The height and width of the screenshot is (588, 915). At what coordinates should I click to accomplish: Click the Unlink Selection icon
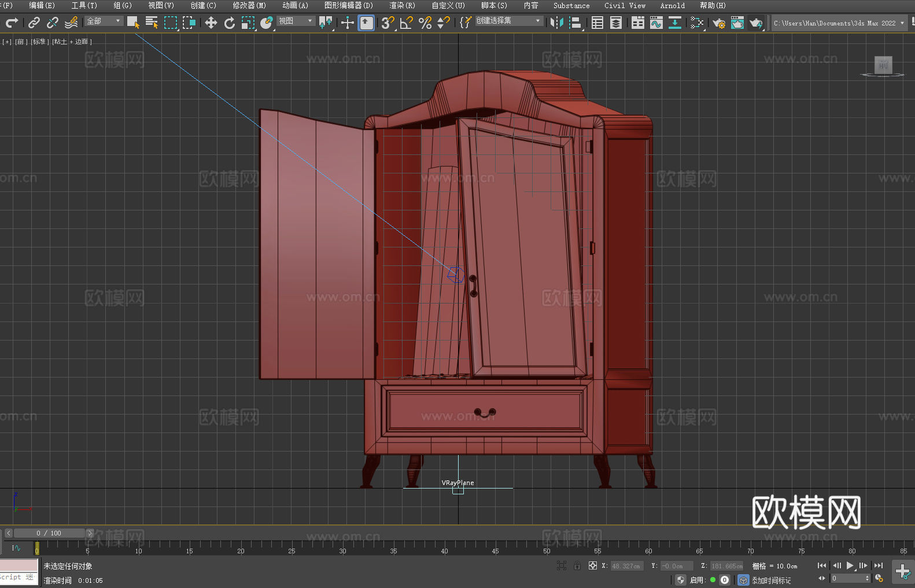pos(53,23)
